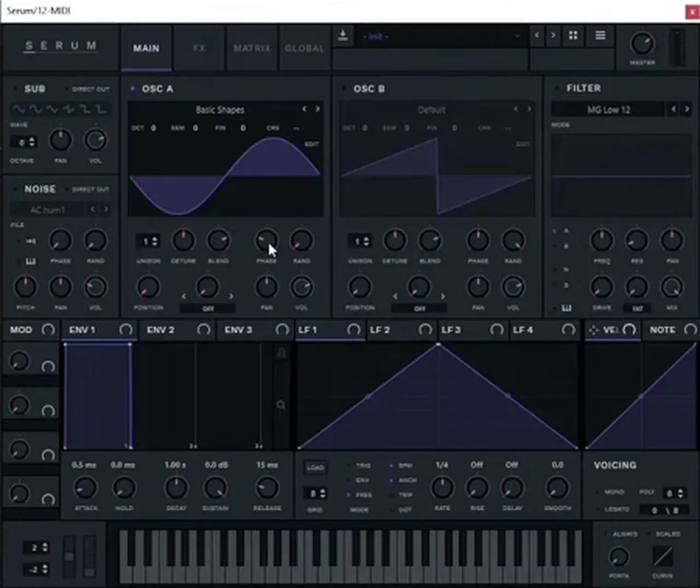Click the noise keytrack piano icon
Image resolution: width=700 pixels, height=588 pixels.
click(x=31, y=261)
